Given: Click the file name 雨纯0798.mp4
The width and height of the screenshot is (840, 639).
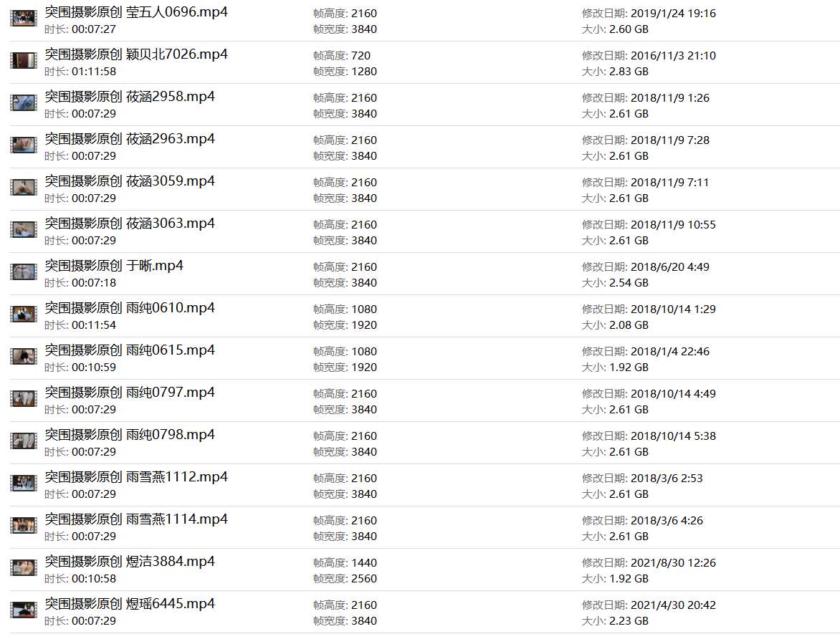Looking at the screenshot, I should pyautogui.click(x=130, y=435).
